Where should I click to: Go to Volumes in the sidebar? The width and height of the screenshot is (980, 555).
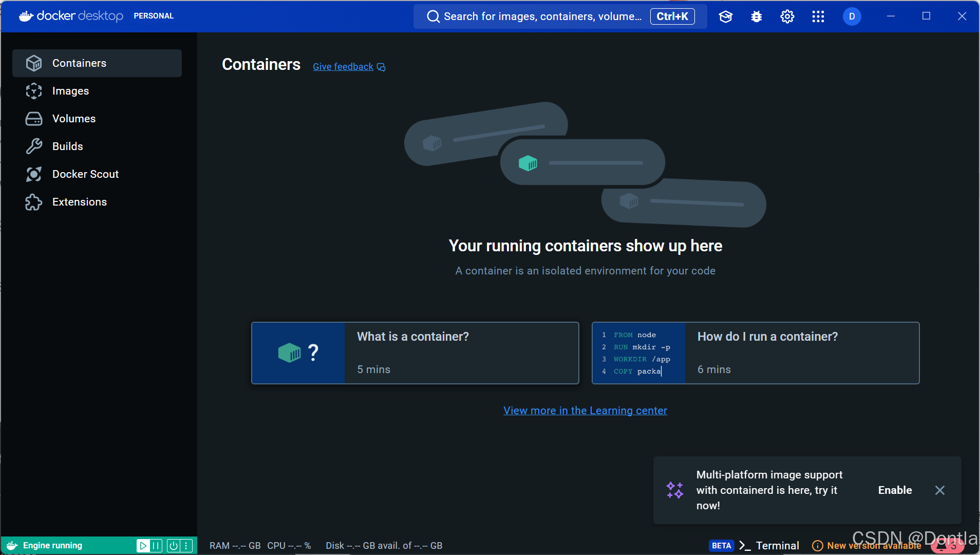point(97,119)
